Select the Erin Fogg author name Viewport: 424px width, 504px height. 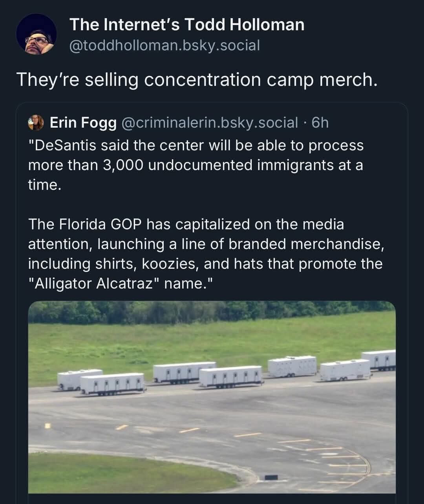(83, 123)
